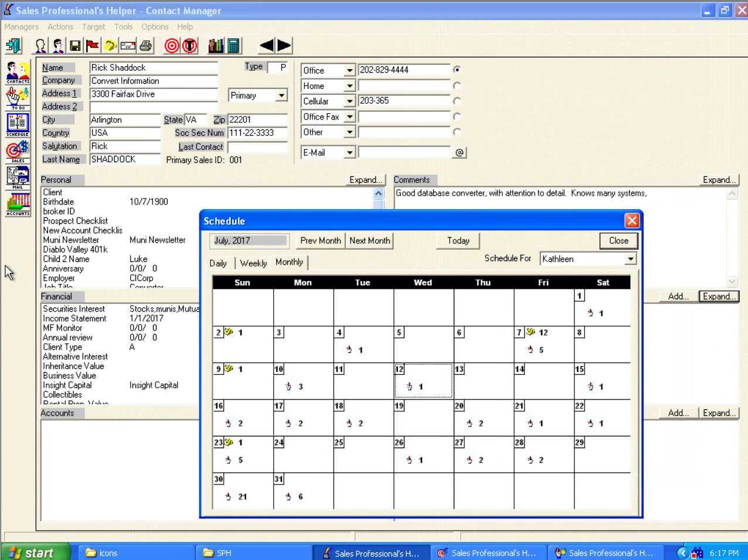Click the exit door toolbar icon

coord(13,45)
